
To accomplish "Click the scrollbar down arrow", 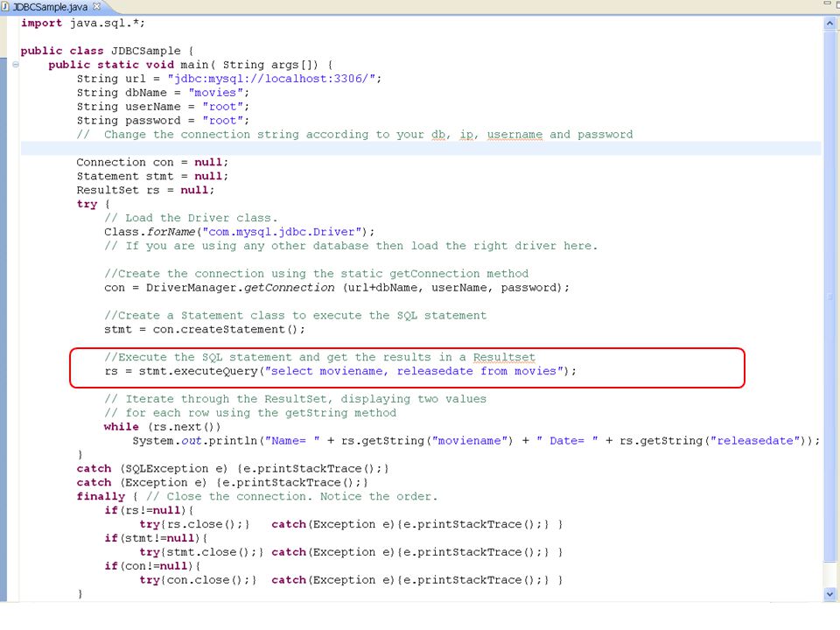I will (x=829, y=593).
